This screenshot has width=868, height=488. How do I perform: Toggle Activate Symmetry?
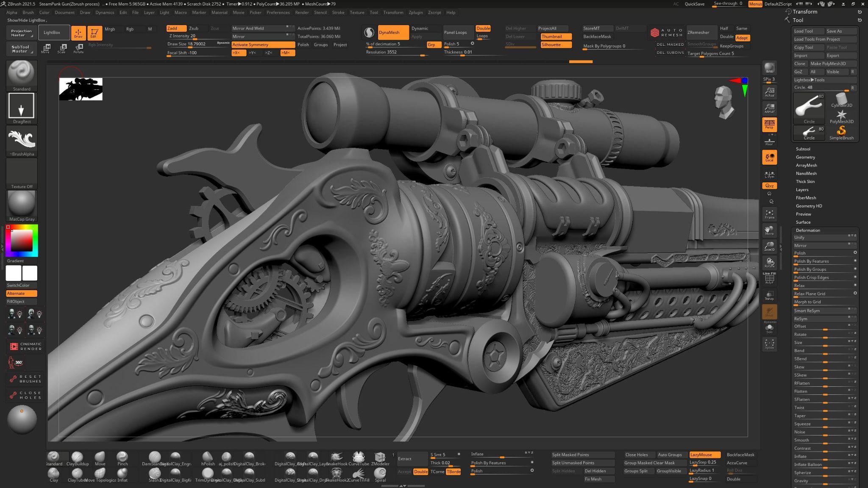(263, 44)
